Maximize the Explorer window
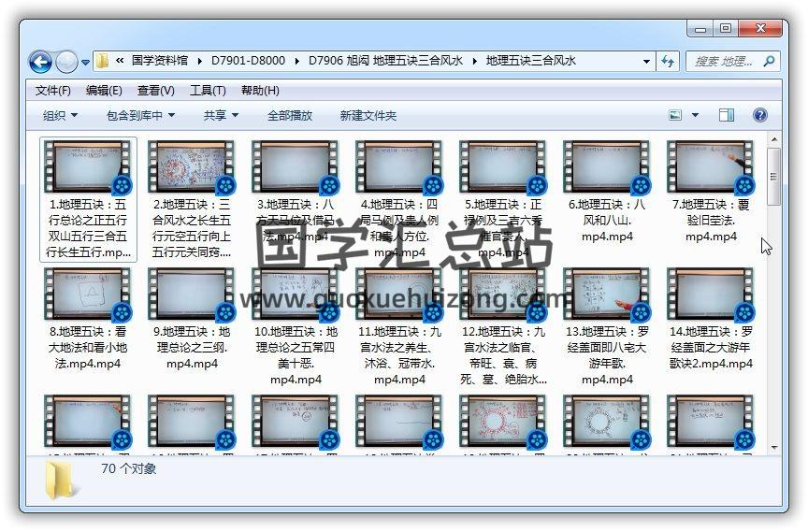 726,29
